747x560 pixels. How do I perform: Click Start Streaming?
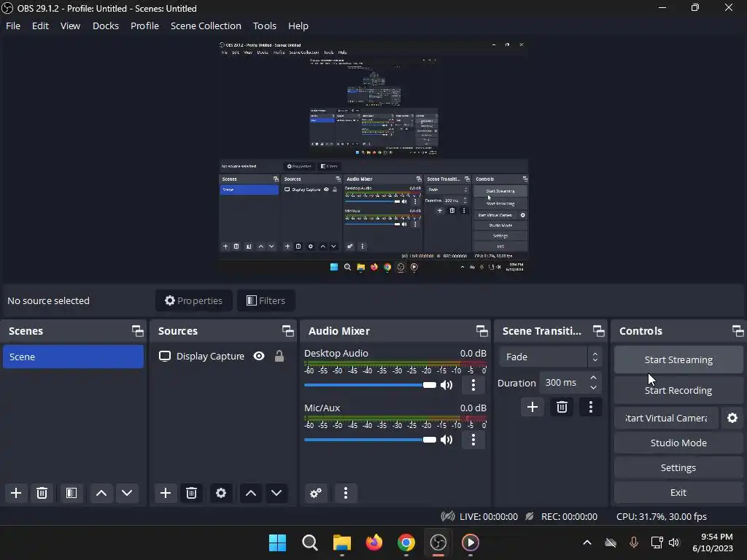pyautogui.click(x=678, y=359)
